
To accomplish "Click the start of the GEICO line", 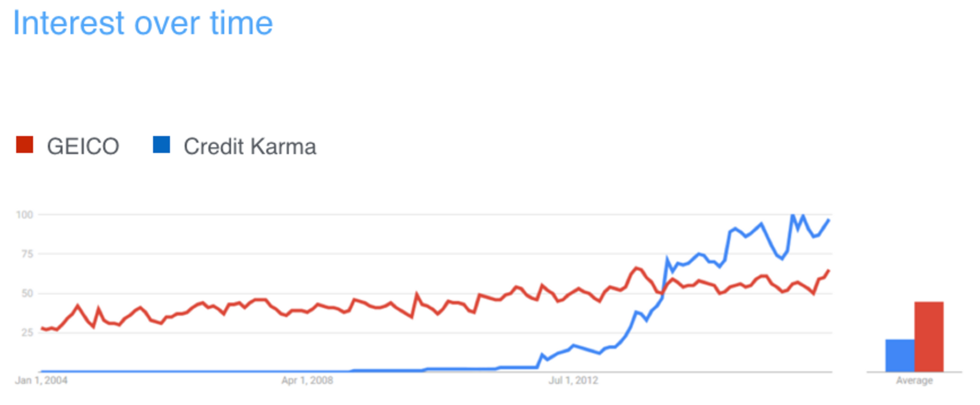I will pyautogui.click(x=42, y=328).
